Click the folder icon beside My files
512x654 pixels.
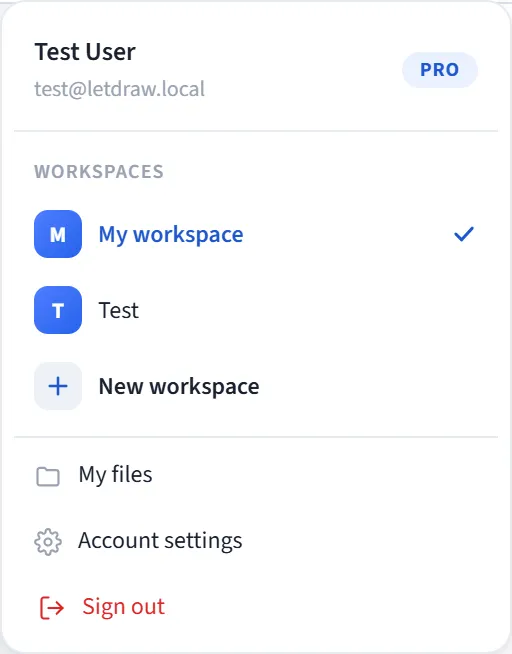pyautogui.click(x=48, y=476)
